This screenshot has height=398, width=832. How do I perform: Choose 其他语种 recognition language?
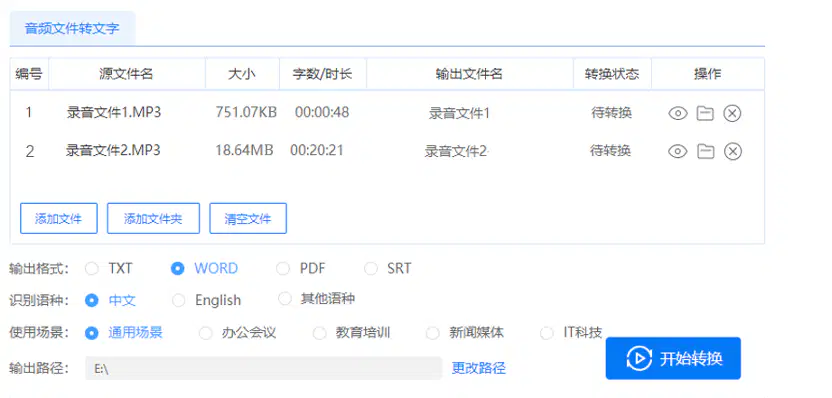click(x=285, y=299)
